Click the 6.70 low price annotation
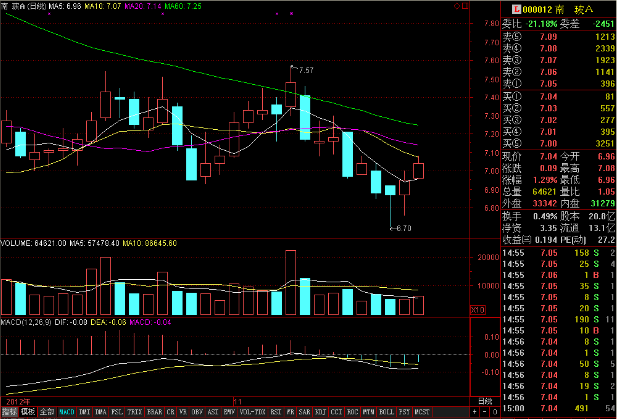The height and width of the screenshot is (419, 617). pos(404,228)
